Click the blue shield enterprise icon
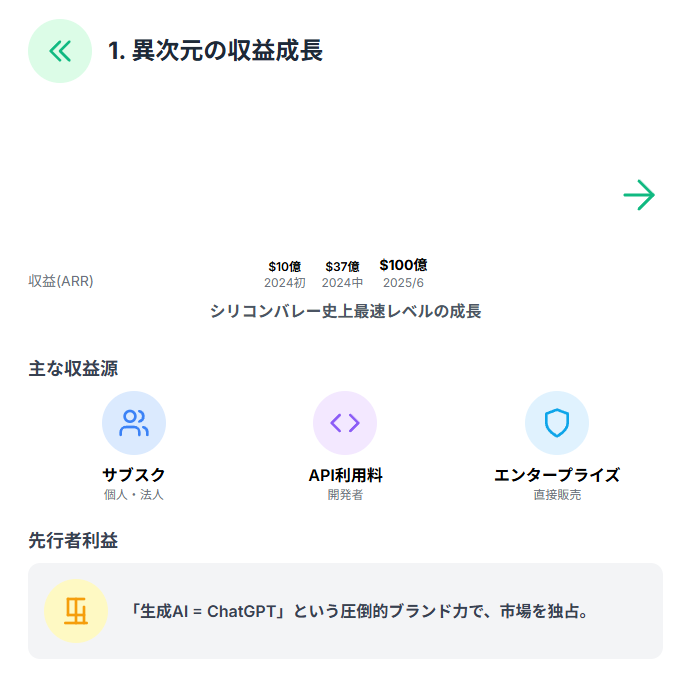The width and height of the screenshot is (687, 681). [557, 423]
